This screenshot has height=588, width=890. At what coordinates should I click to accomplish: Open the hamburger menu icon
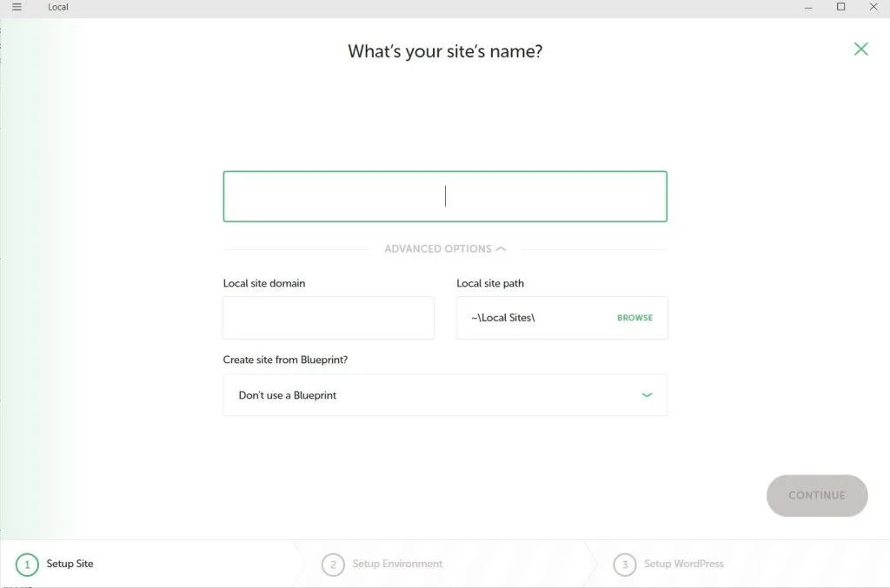(17, 7)
